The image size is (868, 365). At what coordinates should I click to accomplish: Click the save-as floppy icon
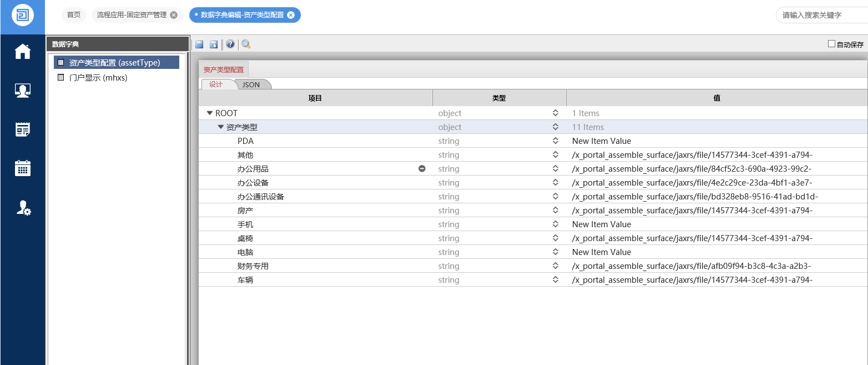click(x=214, y=44)
